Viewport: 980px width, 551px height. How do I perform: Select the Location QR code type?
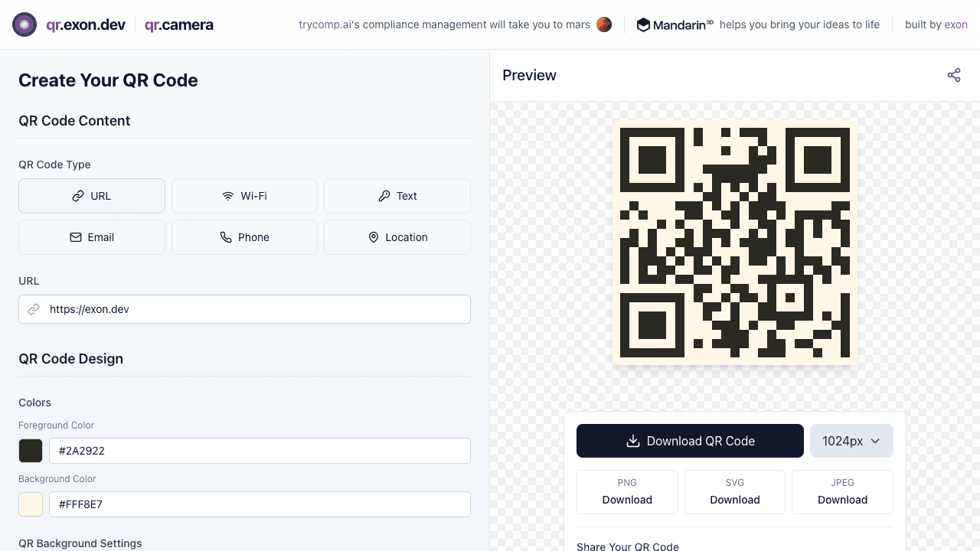click(x=397, y=237)
